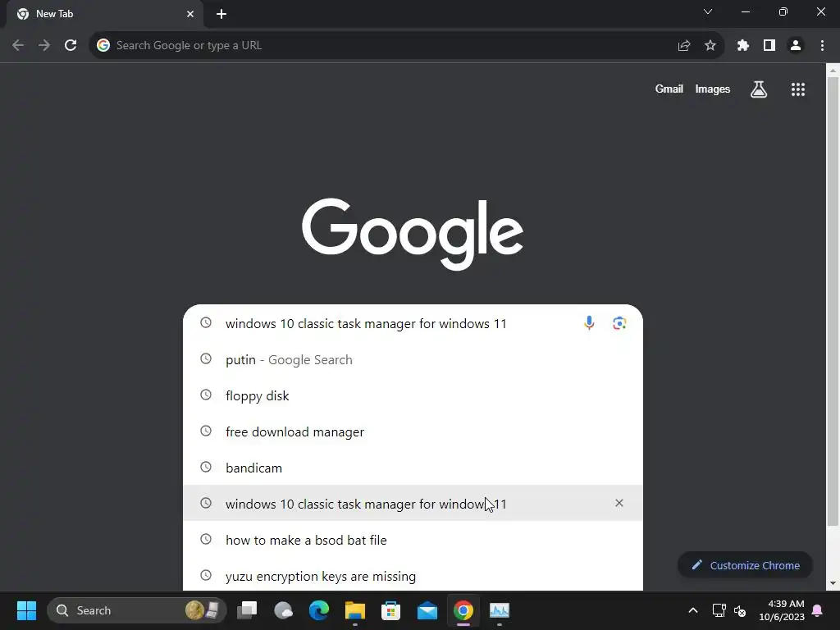Open Search Labs flask icon
Screen dimensions: 840x630
tap(759, 89)
